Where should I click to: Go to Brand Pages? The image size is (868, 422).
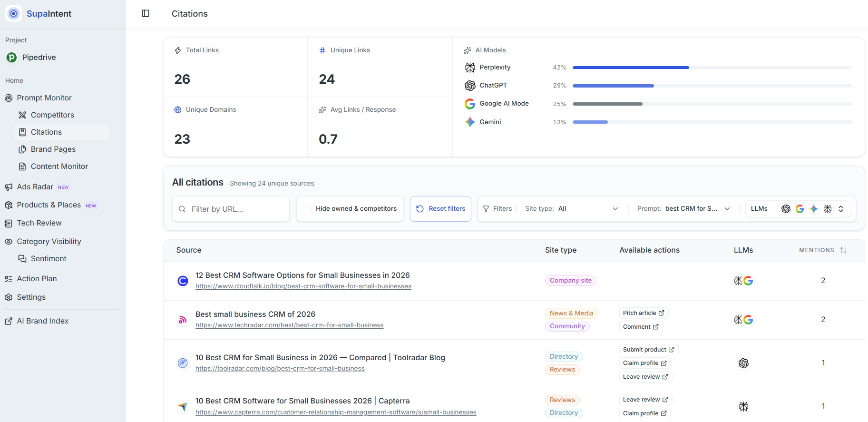(x=53, y=149)
